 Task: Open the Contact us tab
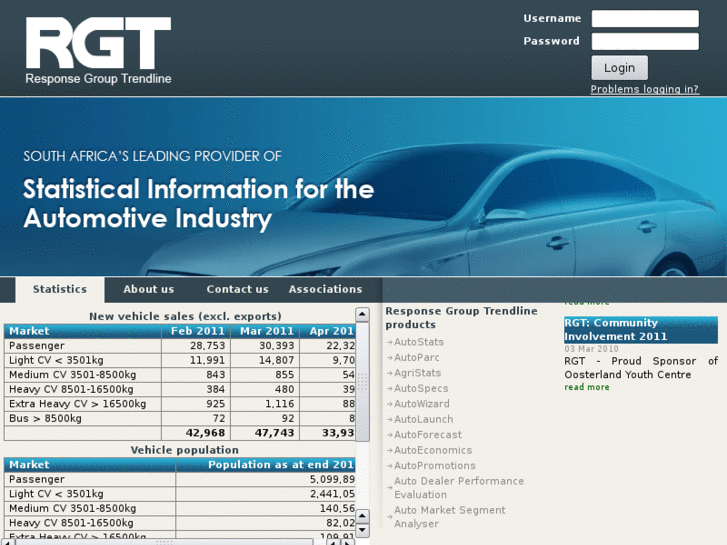tap(237, 289)
